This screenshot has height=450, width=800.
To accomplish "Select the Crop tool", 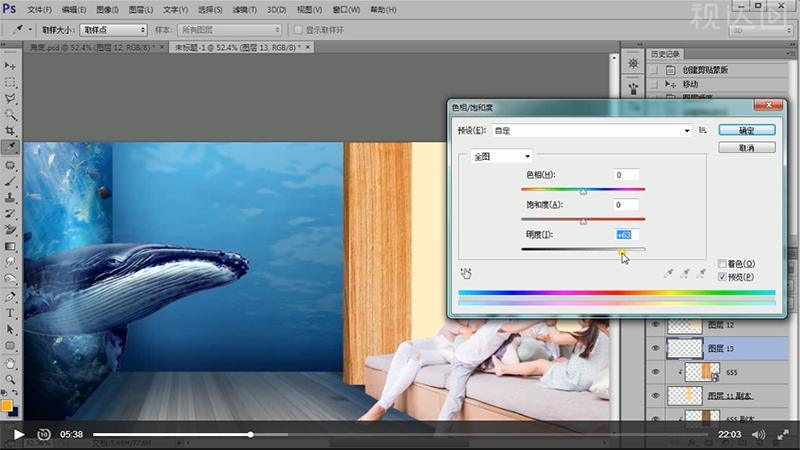I will pyautogui.click(x=10, y=131).
